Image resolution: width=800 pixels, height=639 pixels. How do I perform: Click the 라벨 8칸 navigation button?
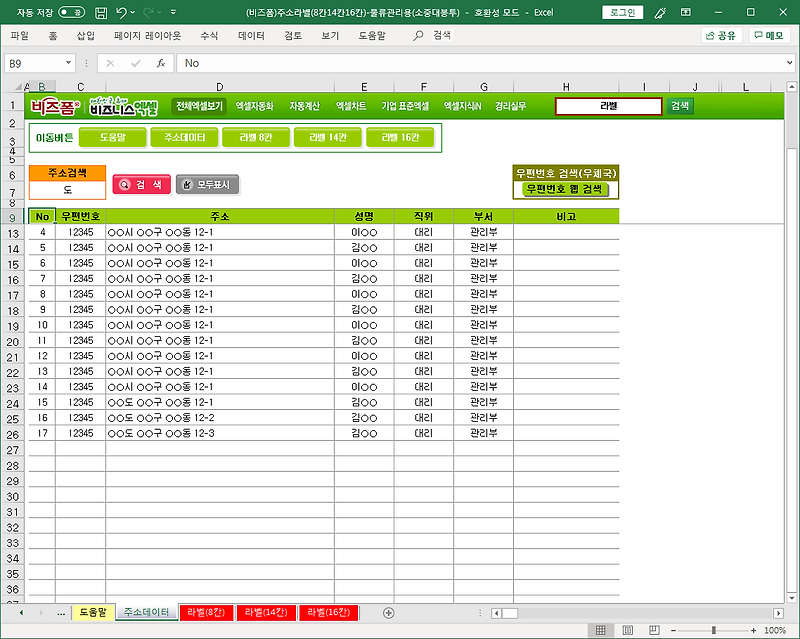[256, 137]
